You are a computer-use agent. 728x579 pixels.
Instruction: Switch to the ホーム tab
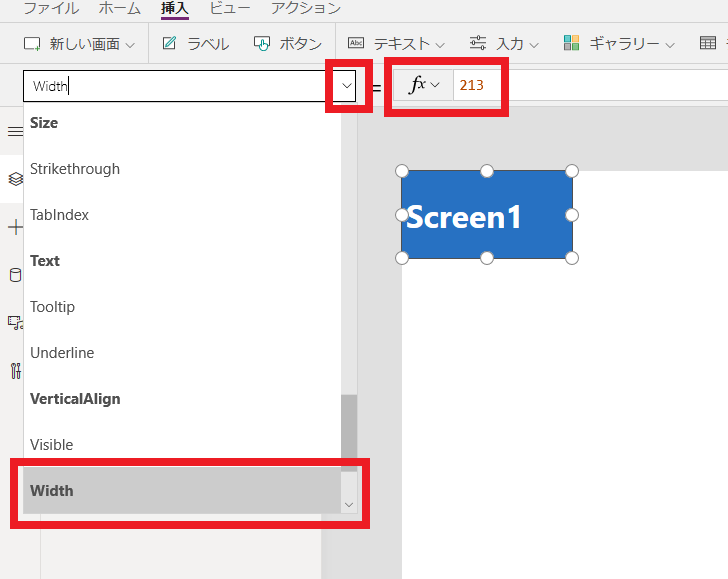[x=119, y=8]
